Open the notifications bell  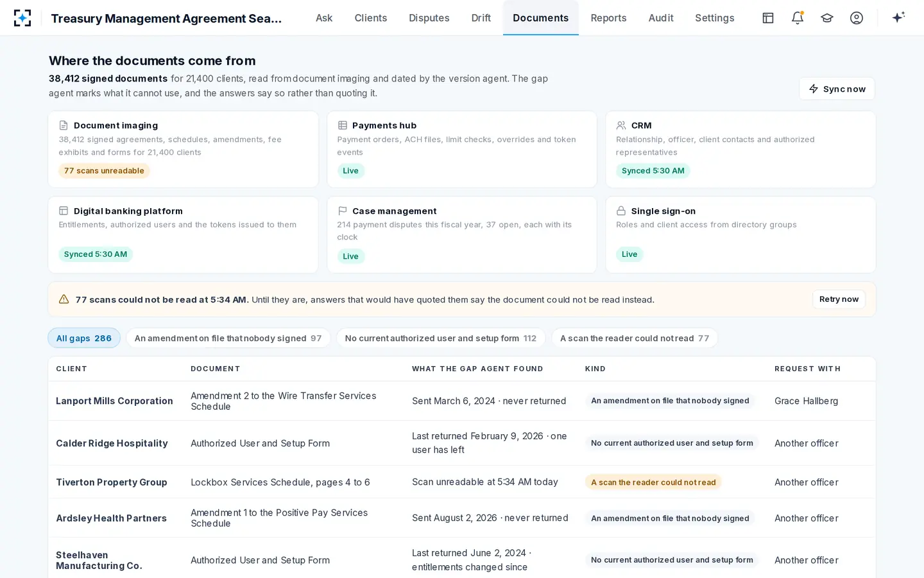[x=798, y=18]
